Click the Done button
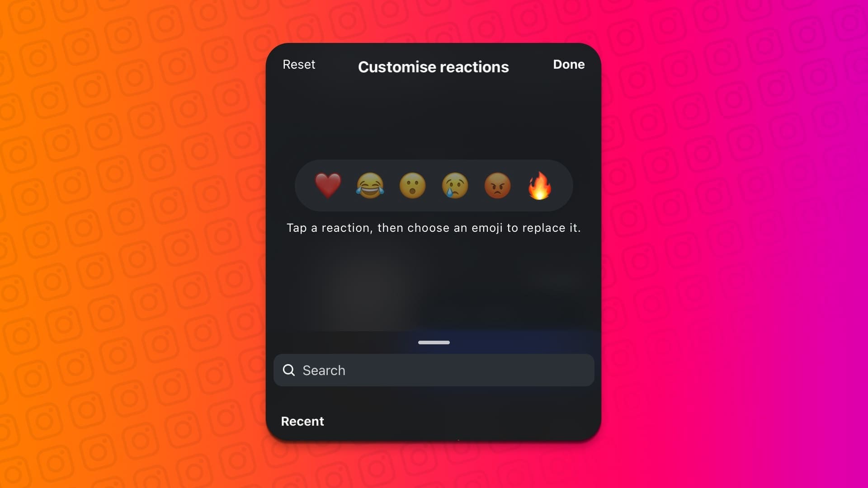868x488 pixels. coord(568,64)
